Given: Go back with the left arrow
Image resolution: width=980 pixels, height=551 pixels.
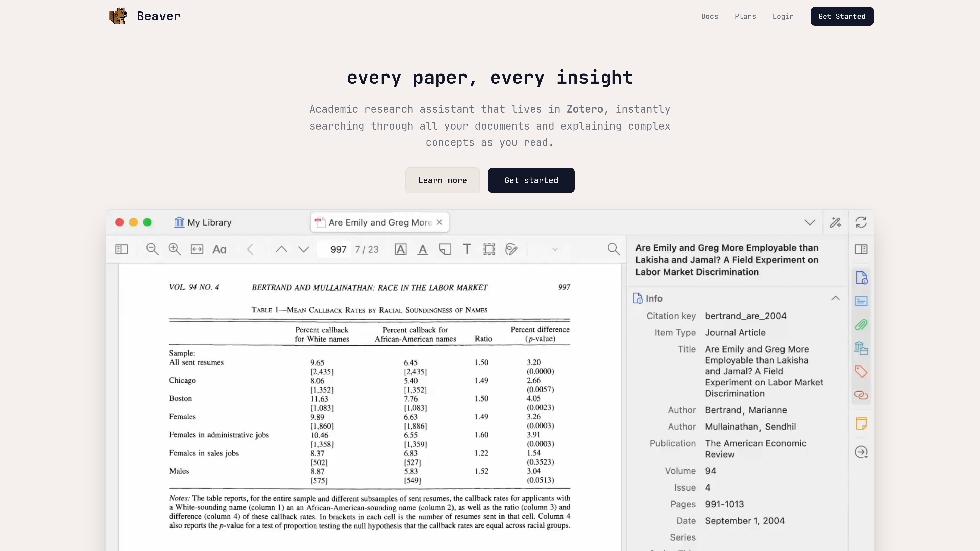Looking at the screenshot, I should tap(250, 249).
